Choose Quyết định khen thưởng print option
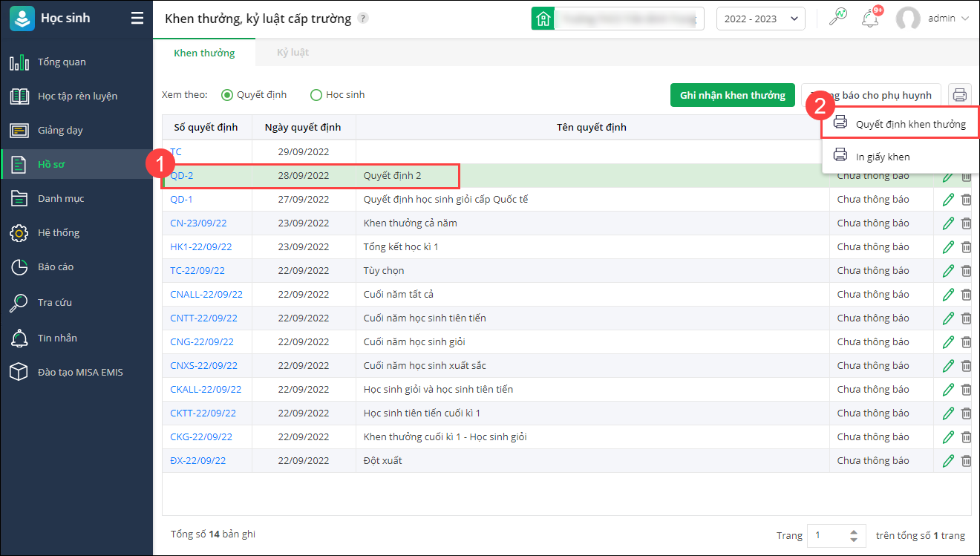The image size is (980, 556). click(900, 124)
